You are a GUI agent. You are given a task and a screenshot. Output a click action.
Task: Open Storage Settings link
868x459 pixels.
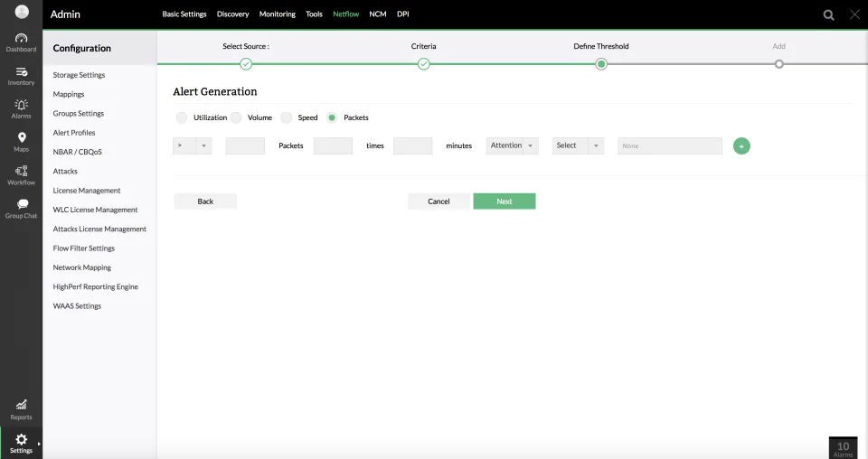(x=79, y=75)
